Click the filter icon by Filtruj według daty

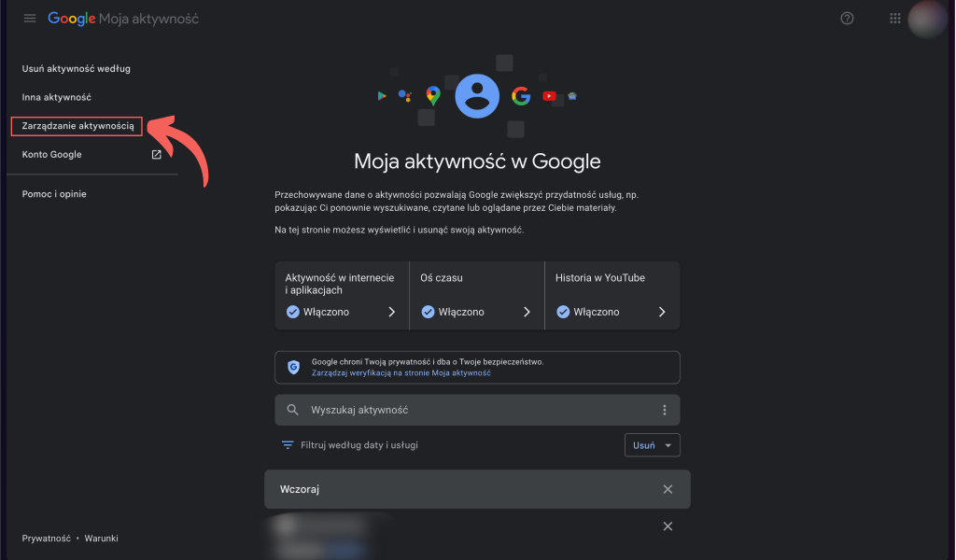(288, 445)
